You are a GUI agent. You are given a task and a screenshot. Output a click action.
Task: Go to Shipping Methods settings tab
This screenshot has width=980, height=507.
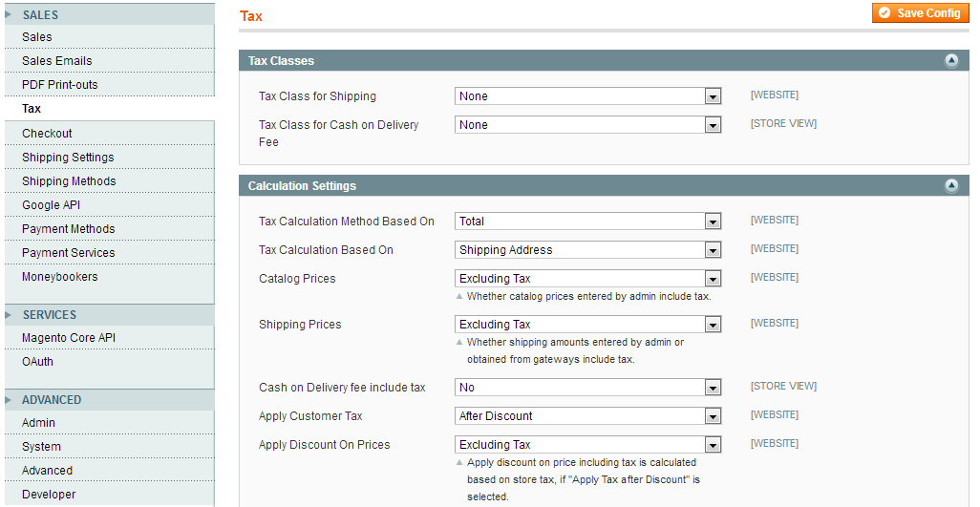pos(69,181)
